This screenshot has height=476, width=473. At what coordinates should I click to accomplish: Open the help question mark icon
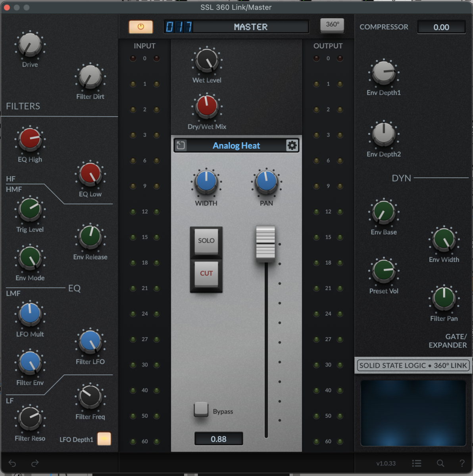(462, 463)
